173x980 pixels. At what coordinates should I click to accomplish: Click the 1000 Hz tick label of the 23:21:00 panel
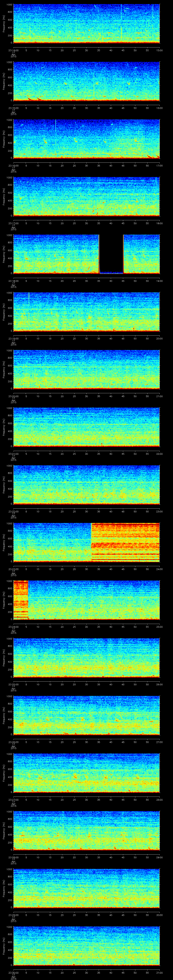9,408
